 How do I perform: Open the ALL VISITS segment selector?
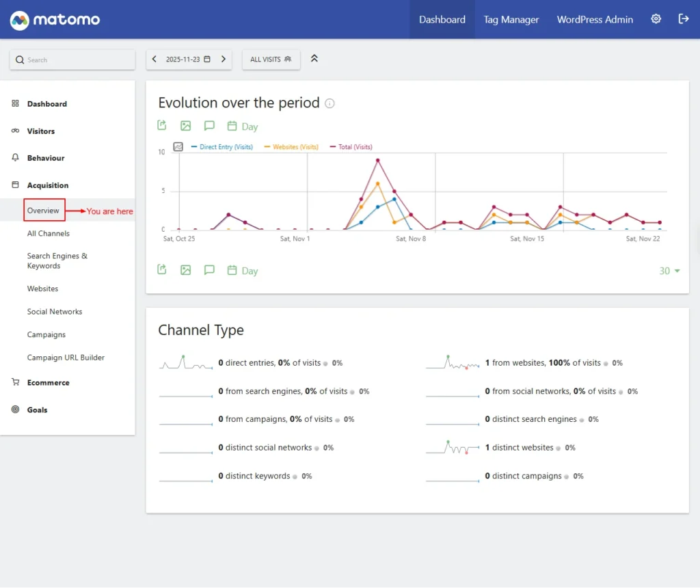tap(271, 59)
